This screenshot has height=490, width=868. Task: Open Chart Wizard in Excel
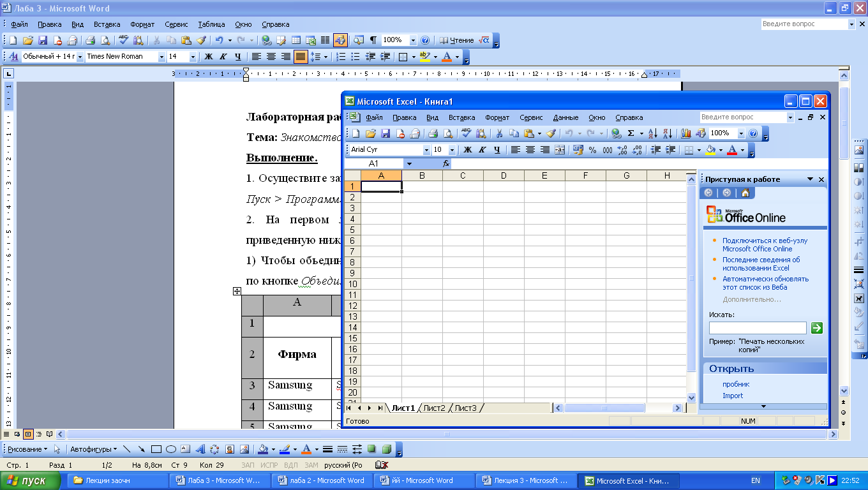(686, 133)
